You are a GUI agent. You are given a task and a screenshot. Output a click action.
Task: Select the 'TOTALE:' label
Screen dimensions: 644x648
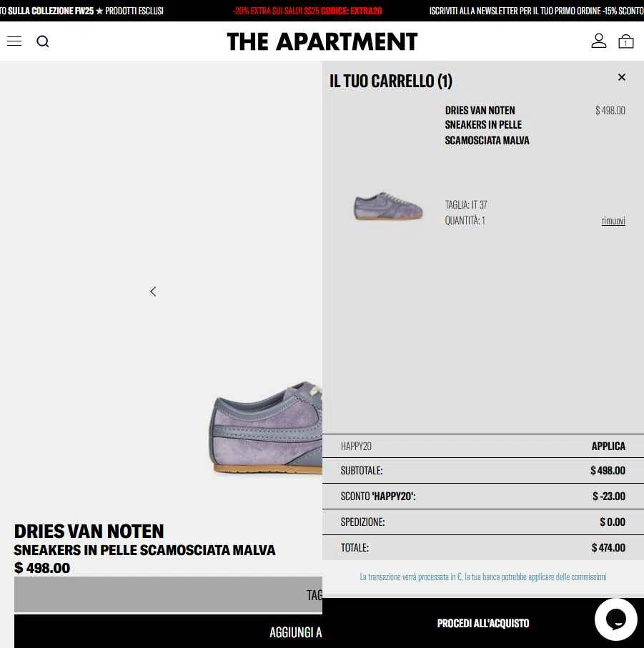pos(355,548)
